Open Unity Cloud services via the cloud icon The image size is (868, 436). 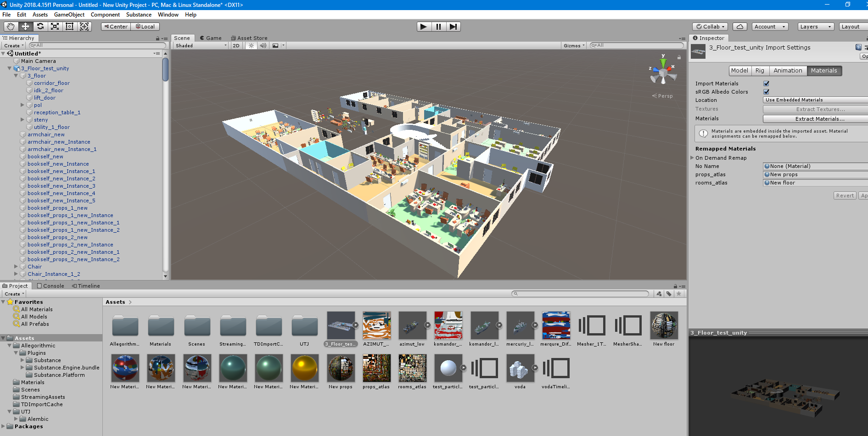(x=739, y=27)
